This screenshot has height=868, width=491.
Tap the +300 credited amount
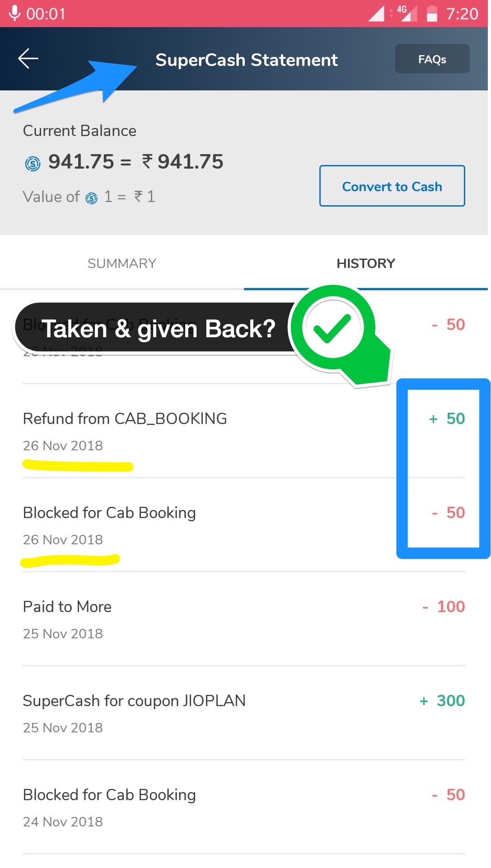(x=443, y=701)
